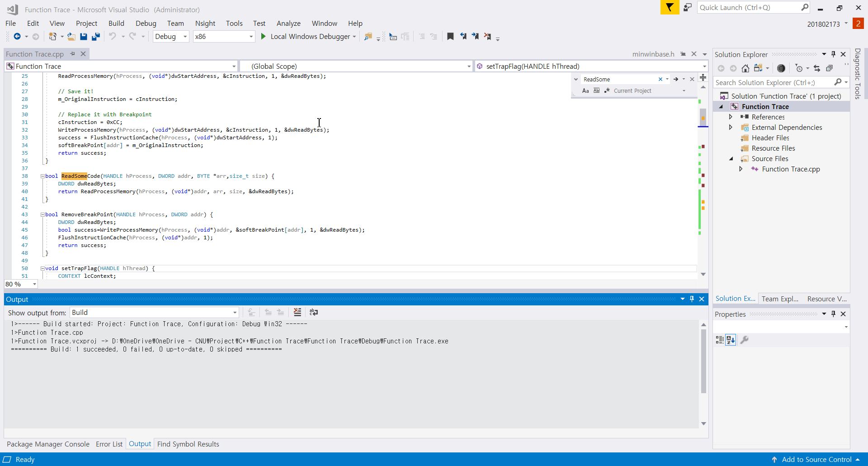Toggle auto-hide pin on Solution Explorer
This screenshot has height=466, width=868.
pos(833,54)
